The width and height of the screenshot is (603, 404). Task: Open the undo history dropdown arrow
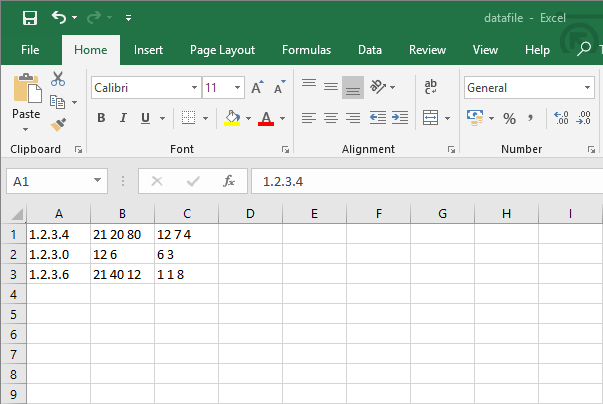[75, 18]
